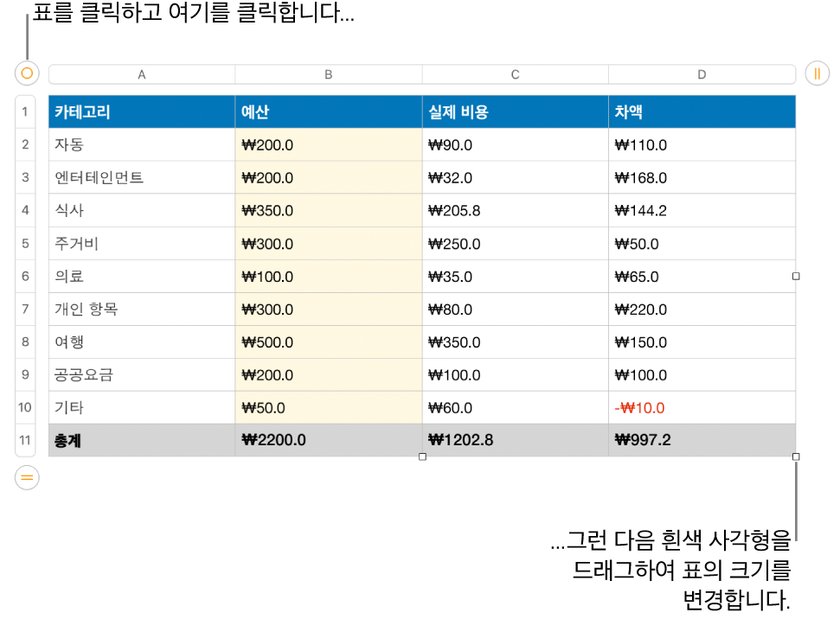The height and width of the screenshot is (619, 840).
Task: Select the 의료 cell
Action: [141, 277]
